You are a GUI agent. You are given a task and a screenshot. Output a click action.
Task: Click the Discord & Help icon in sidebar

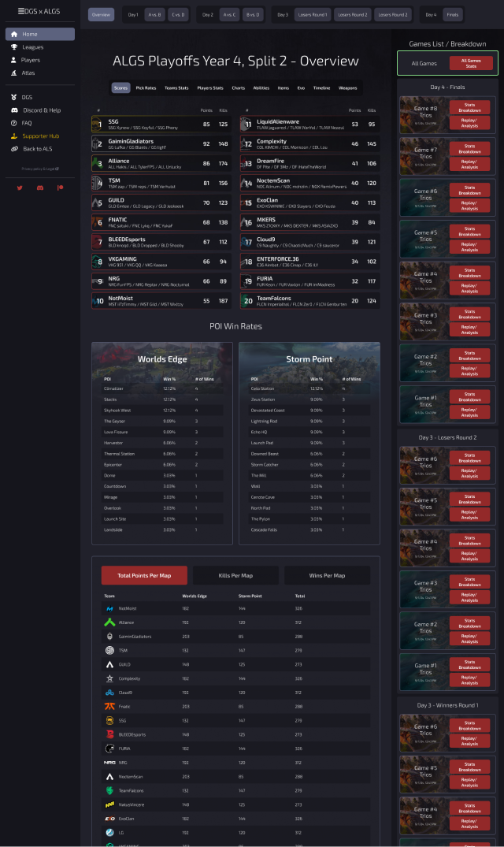point(14,110)
